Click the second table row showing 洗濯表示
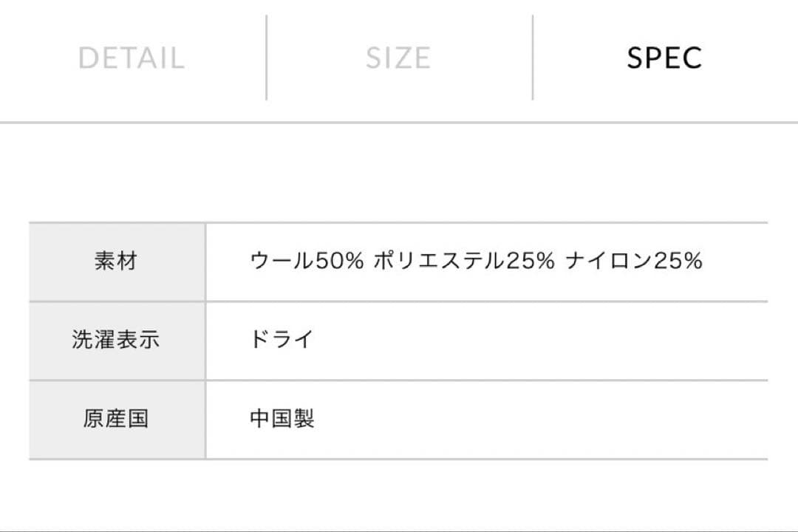The width and height of the screenshot is (798, 532). (399, 338)
